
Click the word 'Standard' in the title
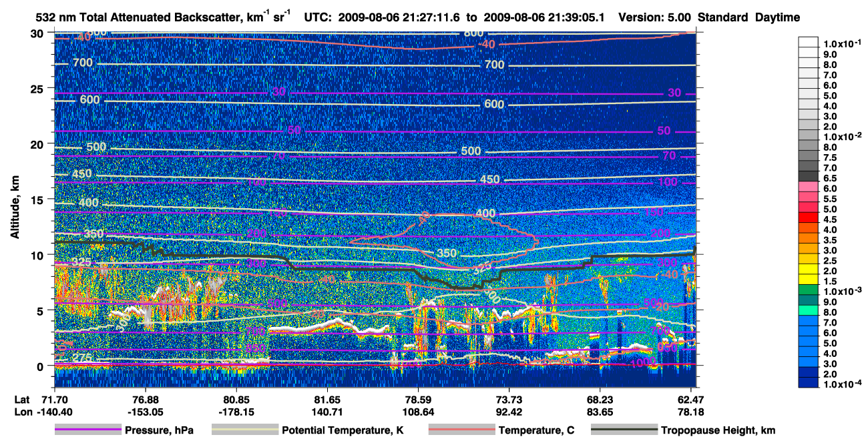(x=724, y=18)
